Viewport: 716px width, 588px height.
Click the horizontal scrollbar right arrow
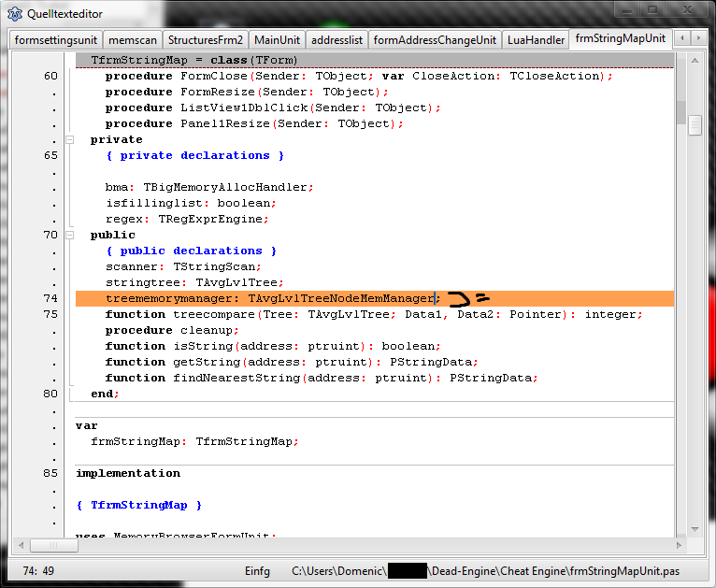pos(679,545)
